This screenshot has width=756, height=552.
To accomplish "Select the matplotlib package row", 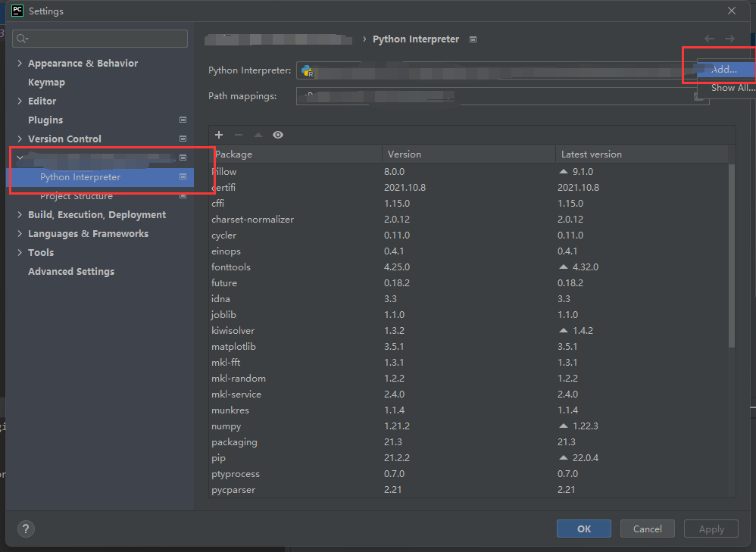I will 469,347.
